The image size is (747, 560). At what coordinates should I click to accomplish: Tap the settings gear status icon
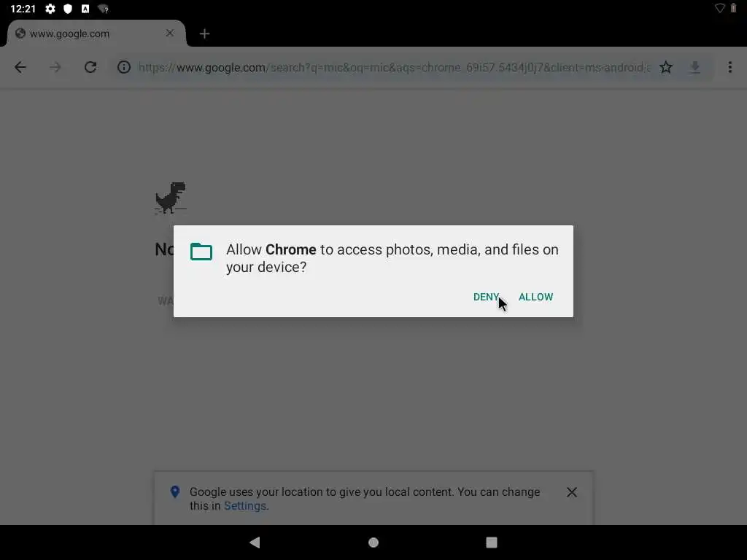pyautogui.click(x=50, y=9)
